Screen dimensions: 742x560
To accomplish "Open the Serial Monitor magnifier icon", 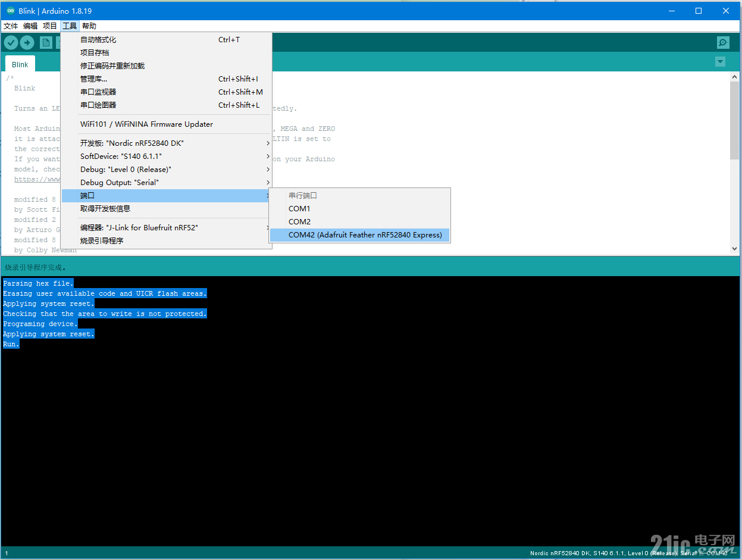I will pyautogui.click(x=723, y=42).
